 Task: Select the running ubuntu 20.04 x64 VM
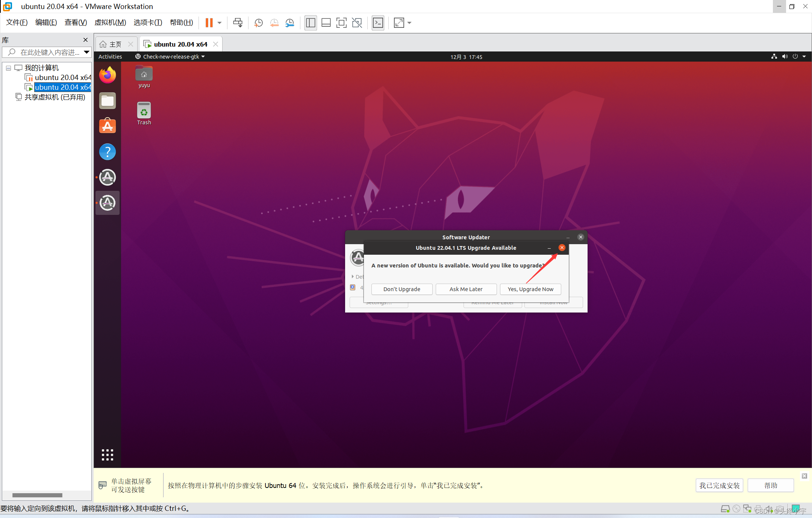pyautogui.click(x=58, y=88)
